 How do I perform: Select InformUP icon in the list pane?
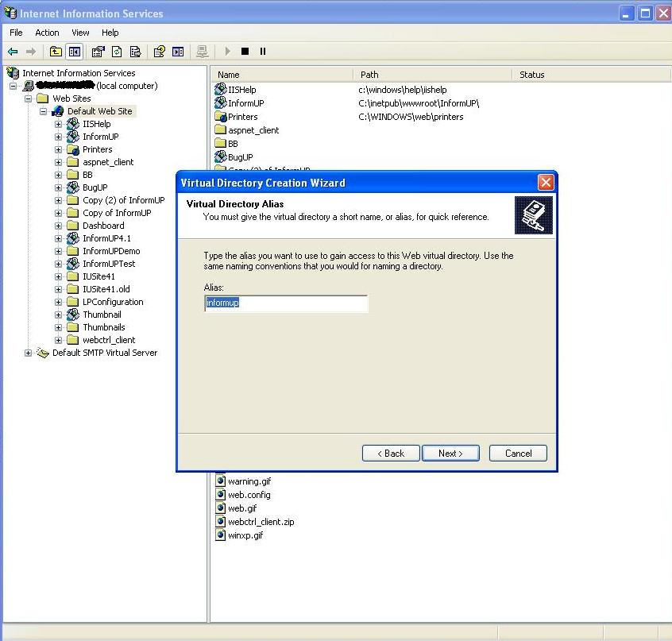220,102
